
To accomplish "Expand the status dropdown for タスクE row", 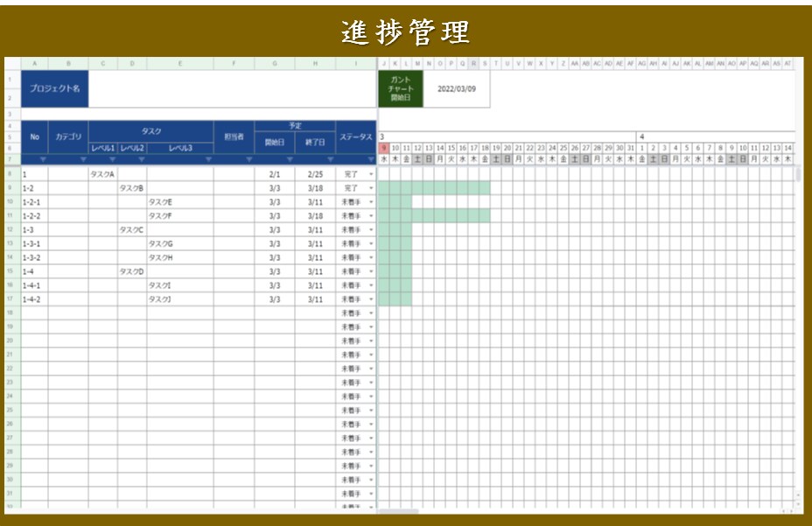I will [371, 202].
